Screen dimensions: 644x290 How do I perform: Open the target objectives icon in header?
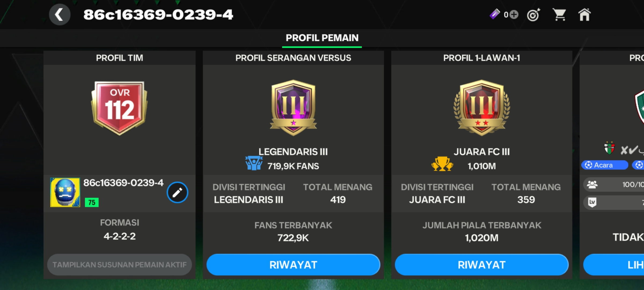pyautogui.click(x=533, y=15)
